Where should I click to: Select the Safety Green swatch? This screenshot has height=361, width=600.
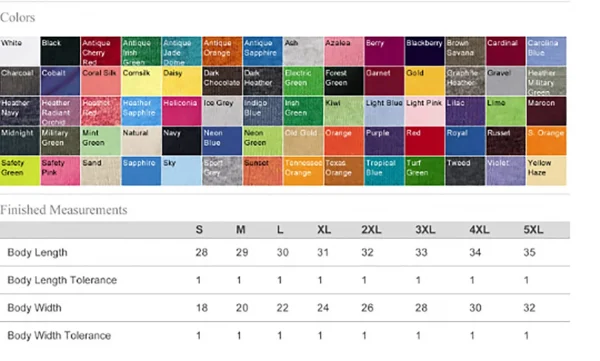20,171
